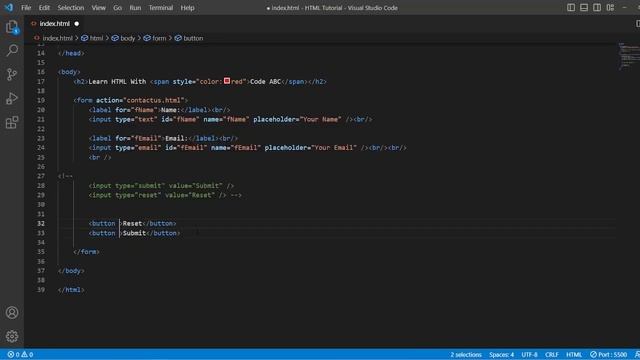
Task: Click 'contactus.html' action value text
Action: pyautogui.click(x=154, y=100)
